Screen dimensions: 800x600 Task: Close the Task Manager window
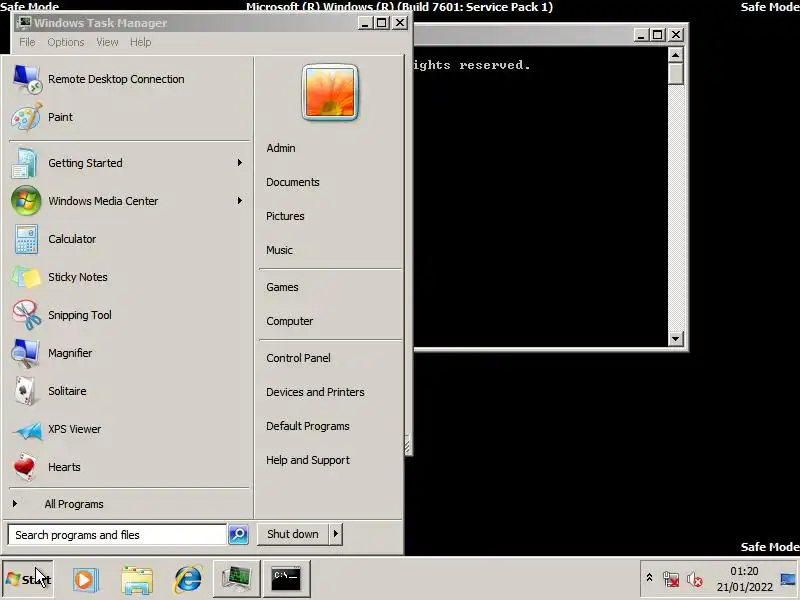[400, 23]
